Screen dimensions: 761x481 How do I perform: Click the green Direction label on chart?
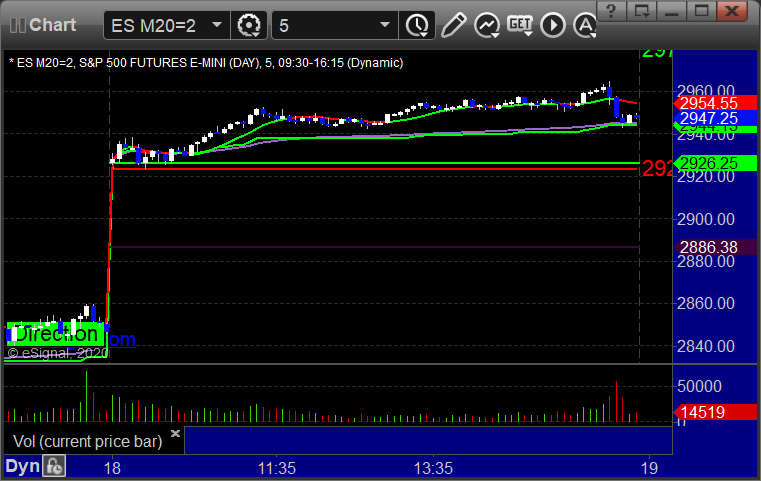coord(56,334)
